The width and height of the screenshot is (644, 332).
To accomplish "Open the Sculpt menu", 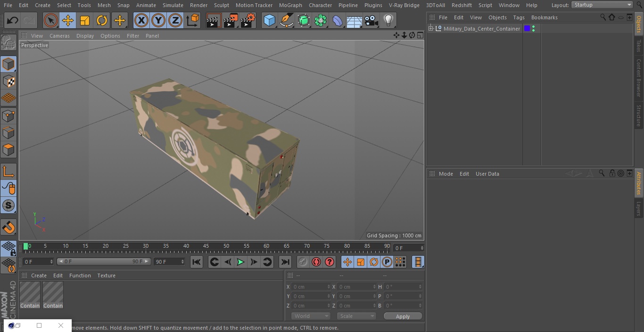I will tap(221, 5).
